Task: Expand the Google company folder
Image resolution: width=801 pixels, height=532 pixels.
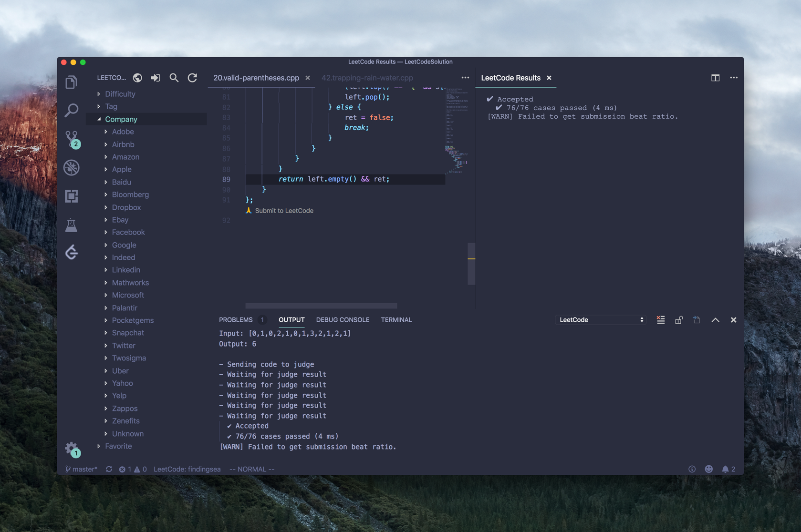Action: (x=124, y=245)
